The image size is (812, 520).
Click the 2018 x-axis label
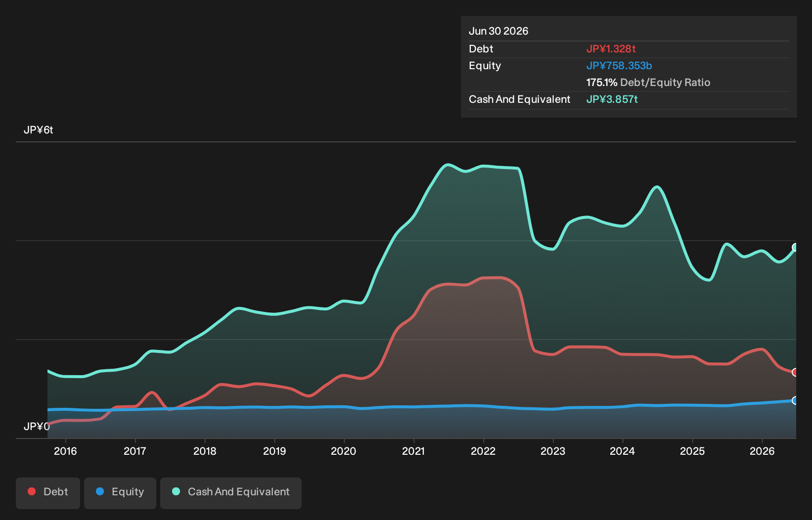[x=205, y=451]
